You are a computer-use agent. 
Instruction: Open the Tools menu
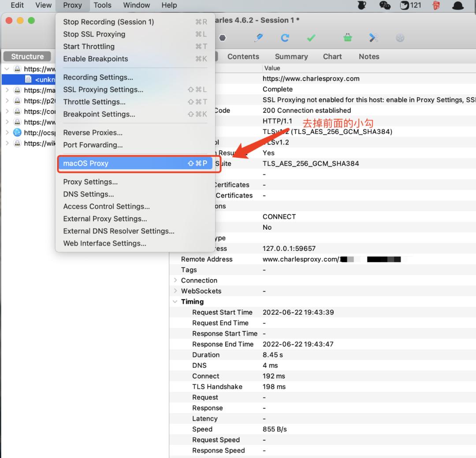point(102,5)
